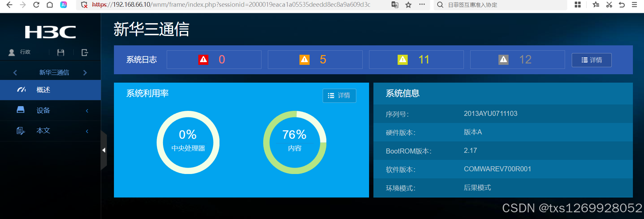The image size is (644, 219).
Task: Open the 本文 menu item
Action: pos(50,131)
